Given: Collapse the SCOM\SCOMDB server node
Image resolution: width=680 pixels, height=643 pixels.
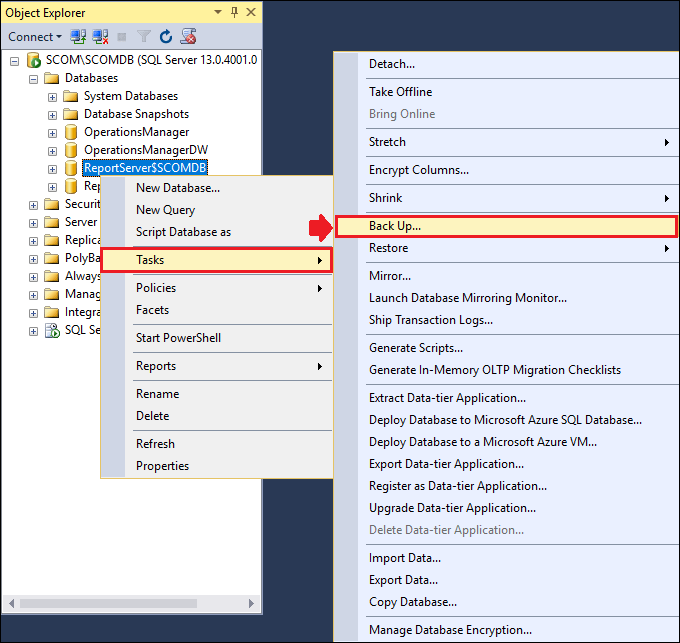Looking at the screenshot, I should coord(14,61).
